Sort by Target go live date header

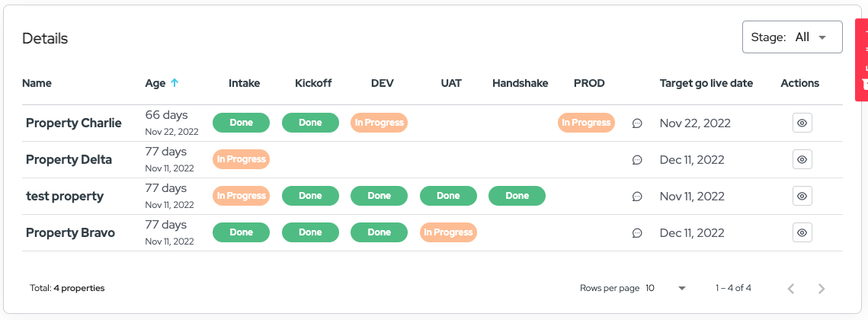pyautogui.click(x=706, y=83)
